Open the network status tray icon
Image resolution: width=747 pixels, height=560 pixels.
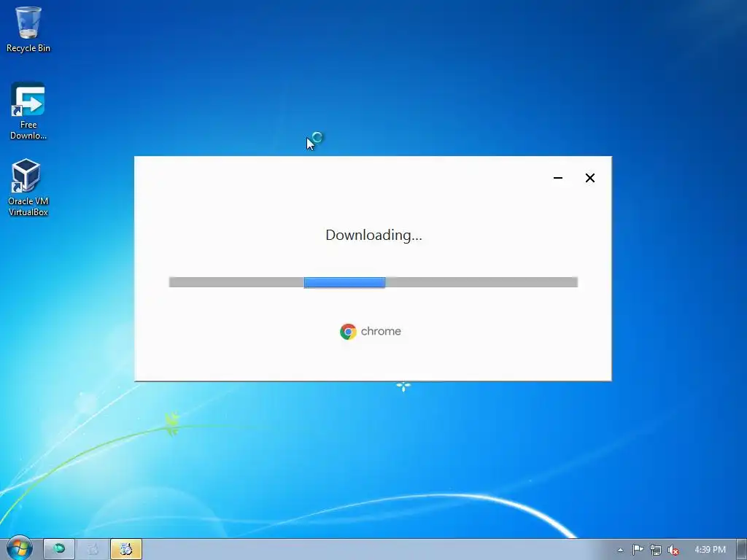656,550
